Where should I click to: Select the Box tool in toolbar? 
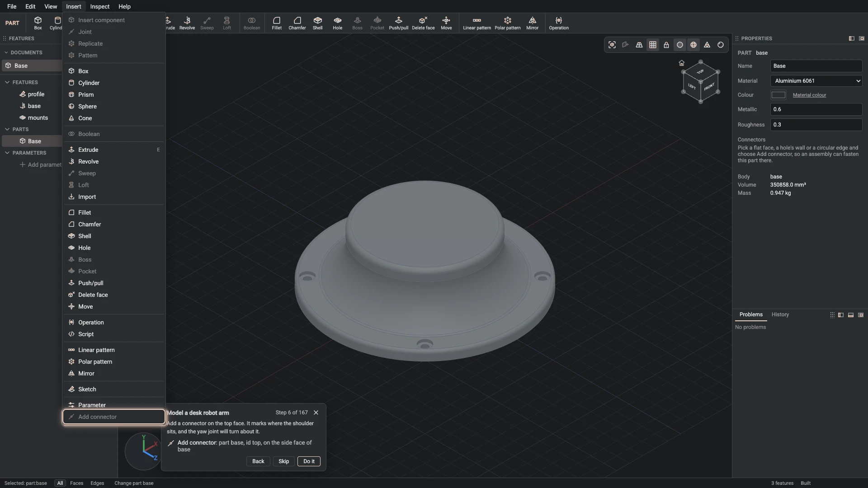(38, 23)
